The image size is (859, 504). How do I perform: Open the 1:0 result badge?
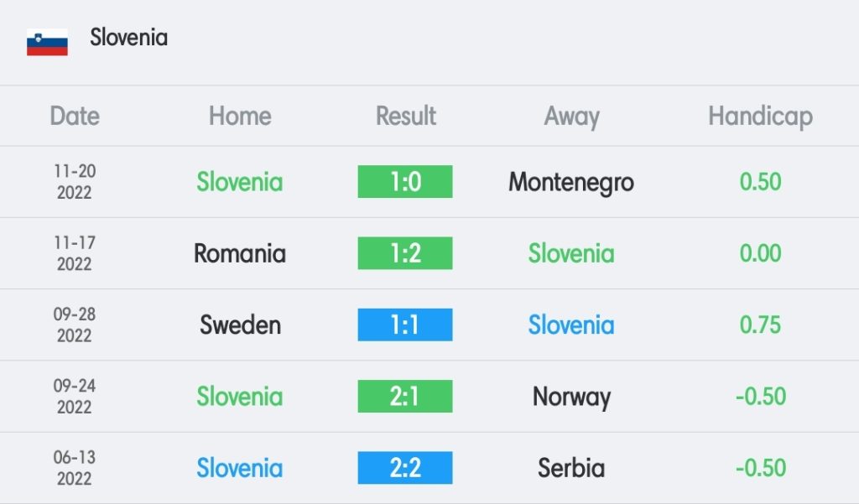pos(405,181)
